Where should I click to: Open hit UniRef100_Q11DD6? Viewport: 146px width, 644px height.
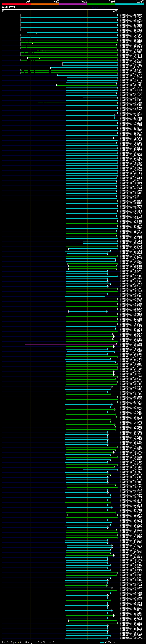tap(131, 376)
